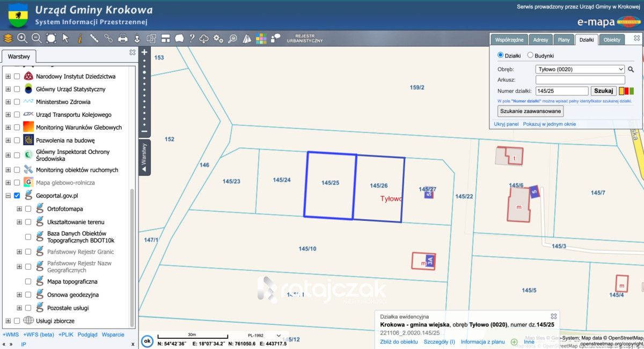644x349 pixels.
Task: Toggle Urząd Transportu Kolejowego checkbox
Action: tap(17, 115)
